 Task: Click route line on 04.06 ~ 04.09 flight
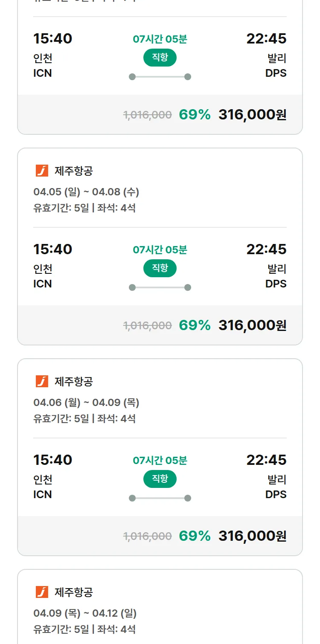(x=160, y=498)
